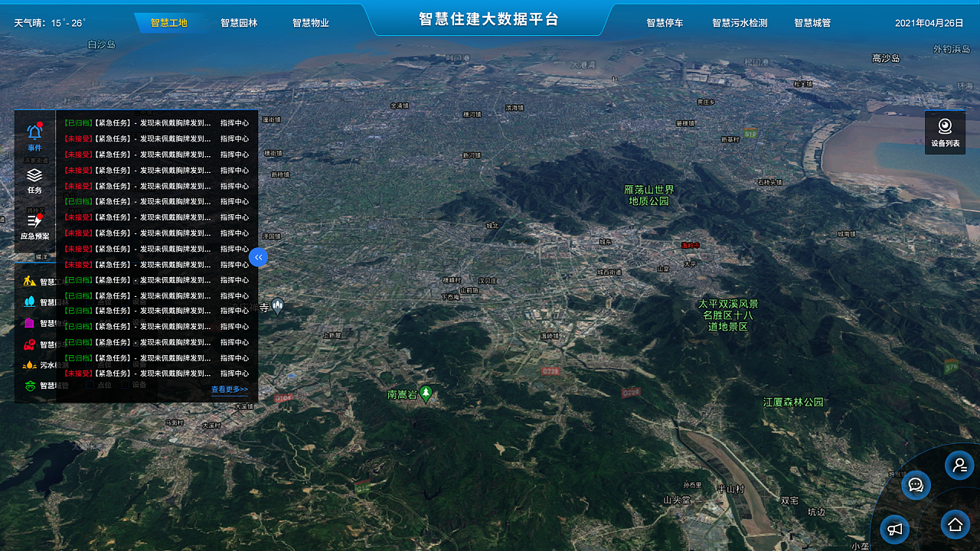Image resolution: width=980 pixels, height=551 pixels.
Task: Switch to the 智慧城管 top tab
Action: click(x=812, y=23)
